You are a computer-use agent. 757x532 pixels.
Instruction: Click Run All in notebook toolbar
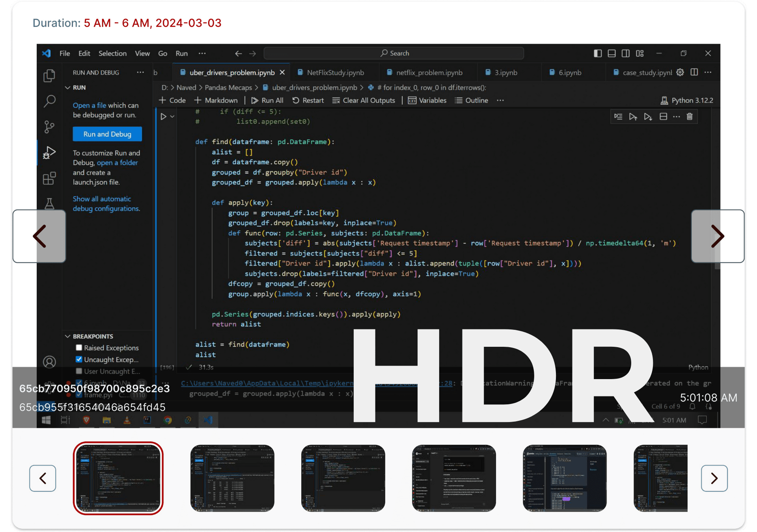[267, 100]
